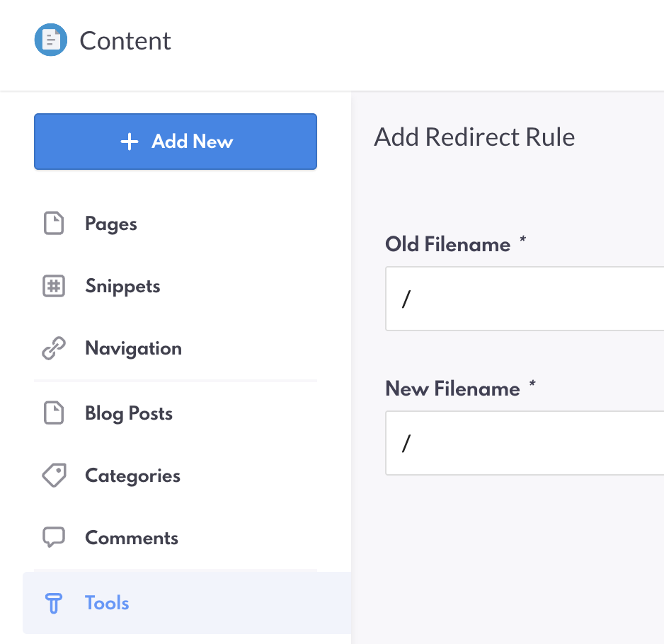Focus the Old Filename input field
This screenshot has height=644, width=664.
pos(525,299)
